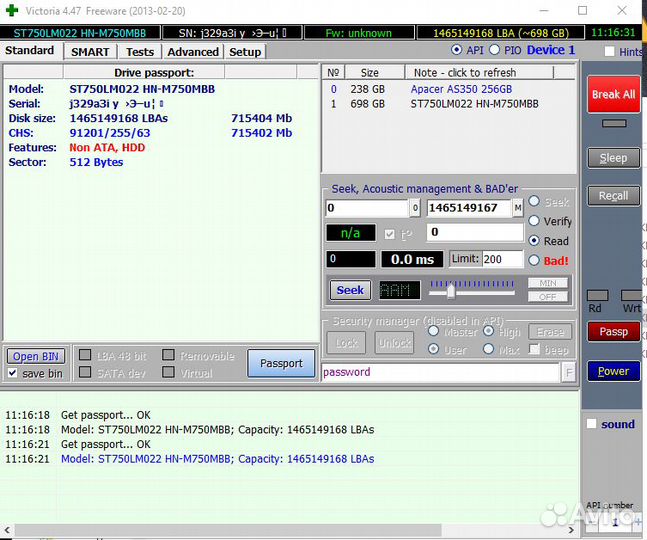The height and width of the screenshot is (540, 647).
Task: Click the horizontal scrollbar left arrow
Action: pyautogui.click(x=7, y=530)
